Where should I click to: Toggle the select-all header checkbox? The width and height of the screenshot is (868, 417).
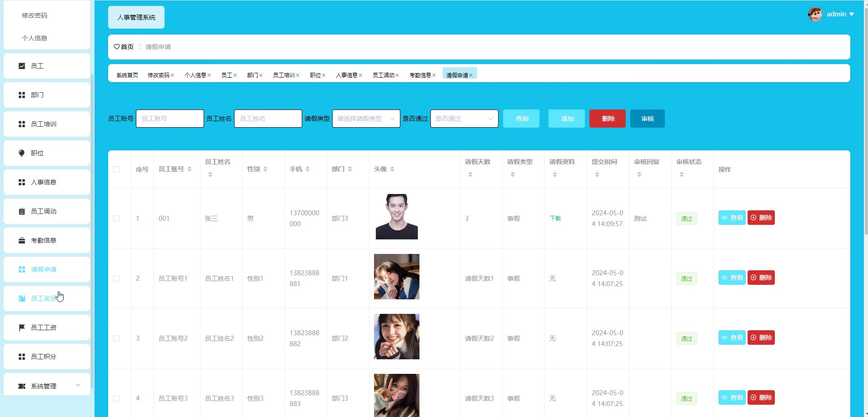click(116, 169)
